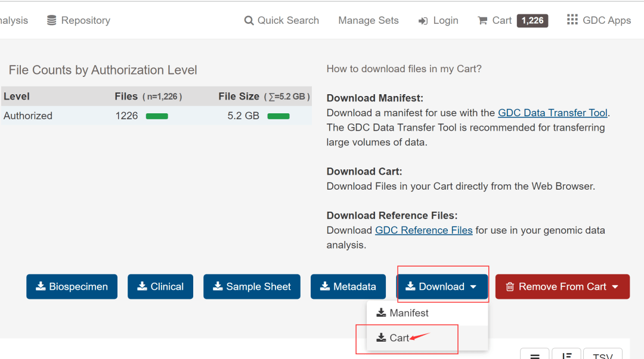Screen dimensions: 644x359
Task: Open the GDC Apps menu
Action: (599, 20)
